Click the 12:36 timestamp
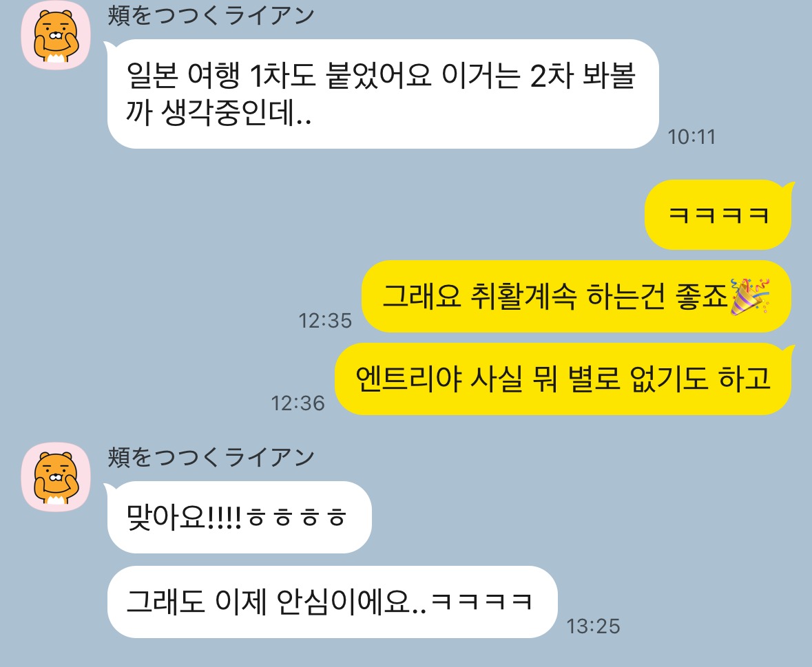Image resolution: width=812 pixels, height=667 pixels. (x=298, y=403)
